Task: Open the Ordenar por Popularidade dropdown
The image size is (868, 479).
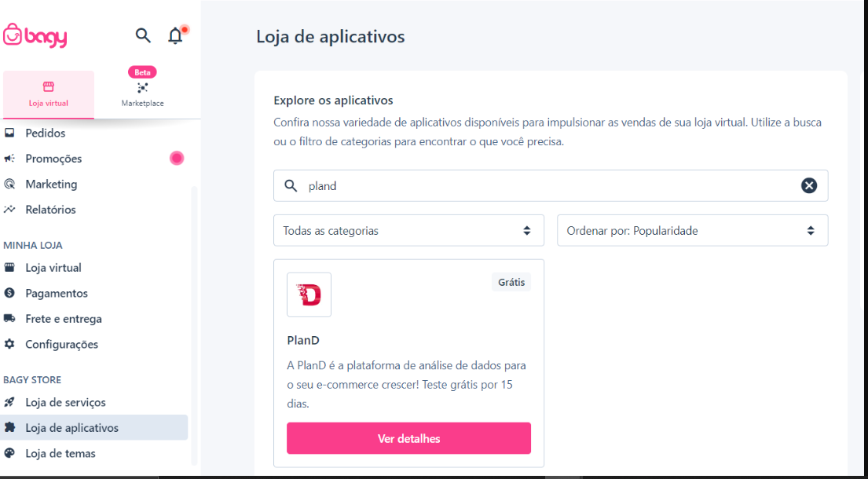Action: 693,230
